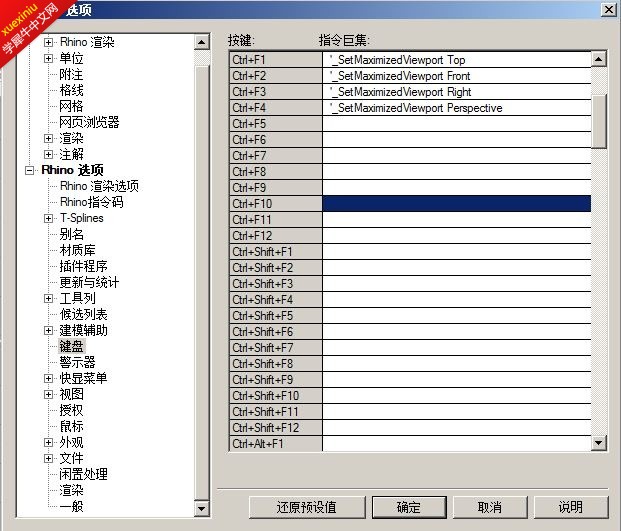
Task: Click the Ctrl+Shift+F3 key label
Action: pos(276,284)
